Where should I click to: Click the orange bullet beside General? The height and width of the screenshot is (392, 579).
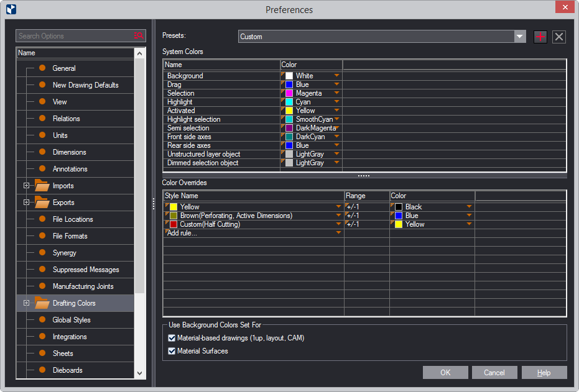click(x=42, y=68)
